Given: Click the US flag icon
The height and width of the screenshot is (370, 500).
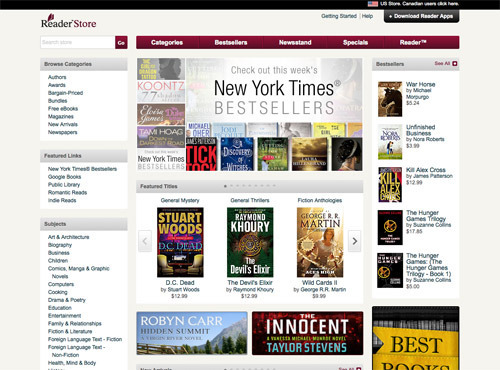Looking at the screenshot, I should click(373, 4).
